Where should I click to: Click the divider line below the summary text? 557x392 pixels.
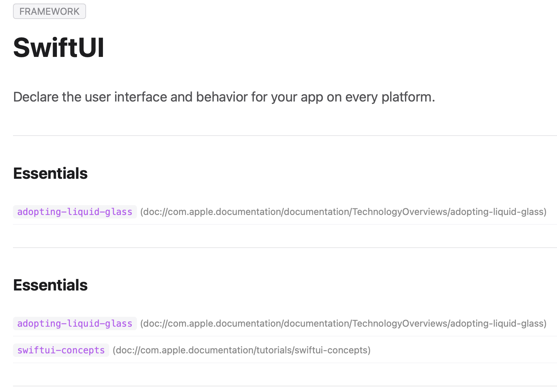[285, 136]
